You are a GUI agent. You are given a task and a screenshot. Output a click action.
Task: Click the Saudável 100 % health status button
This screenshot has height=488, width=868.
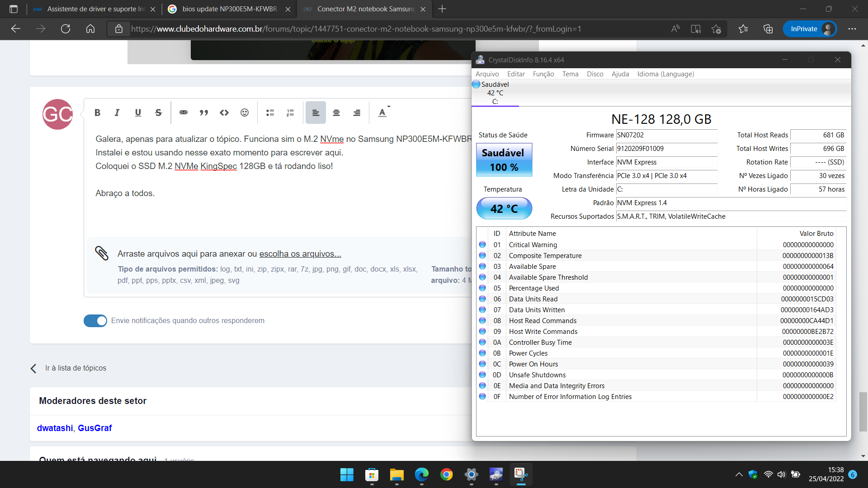[504, 160]
